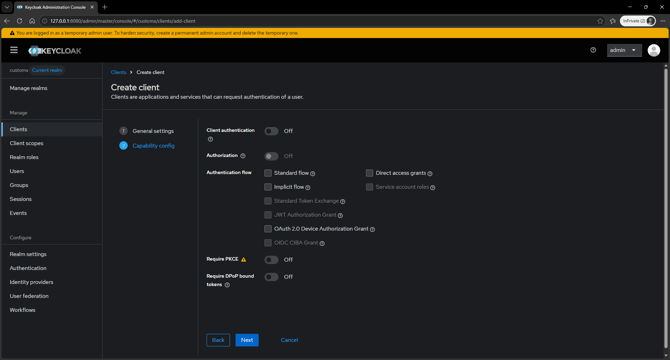This screenshot has width=670, height=360.
Task: Check the Standard Token Exchange checkbox
Action: point(268,201)
